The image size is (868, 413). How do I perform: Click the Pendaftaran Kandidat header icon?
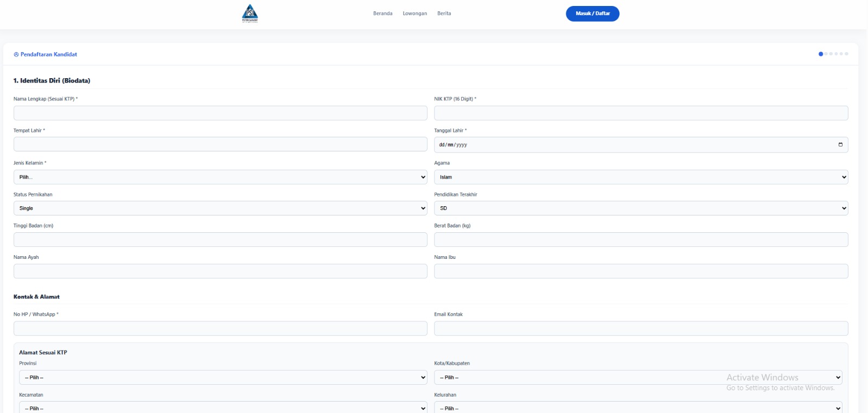click(16, 55)
